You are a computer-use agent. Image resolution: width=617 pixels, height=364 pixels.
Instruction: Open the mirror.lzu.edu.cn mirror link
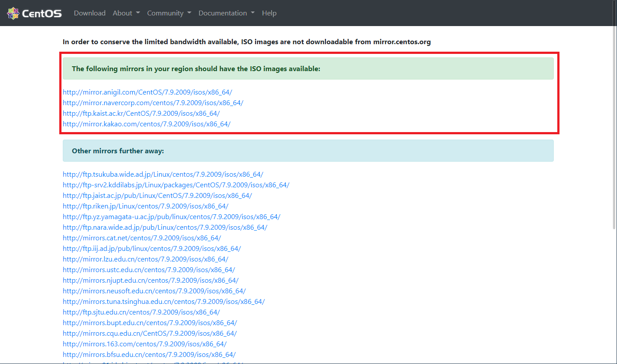click(x=146, y=259)
